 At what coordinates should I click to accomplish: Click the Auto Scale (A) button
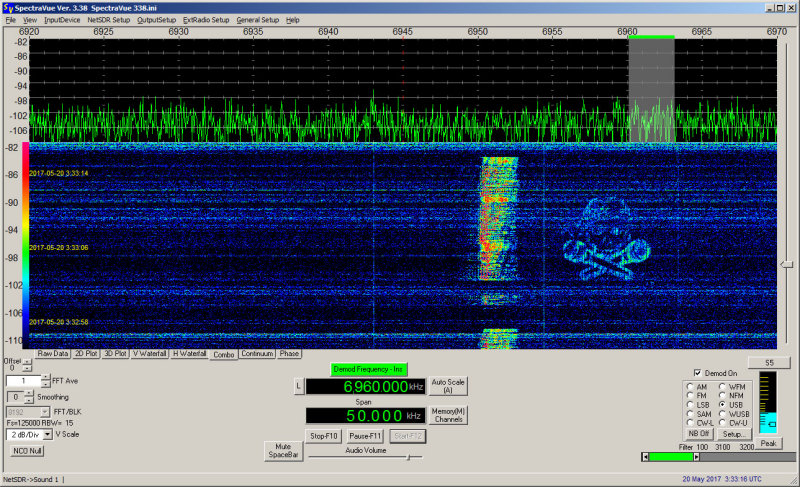click(448, 386)
